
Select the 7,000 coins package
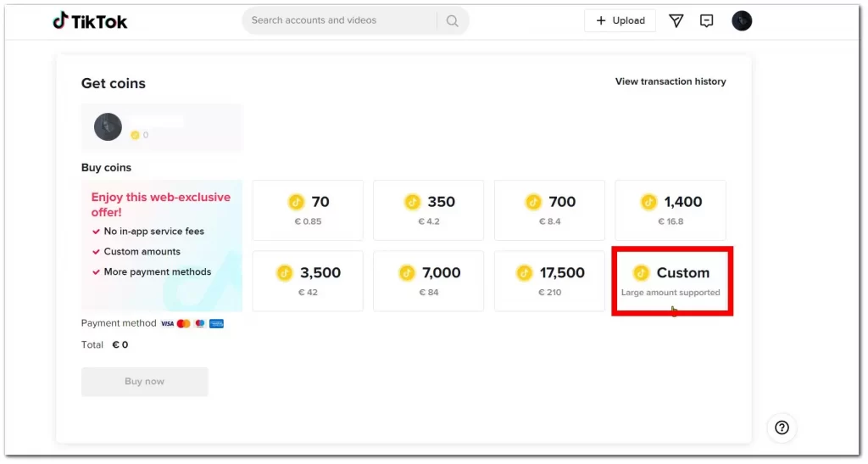point(428,282)
